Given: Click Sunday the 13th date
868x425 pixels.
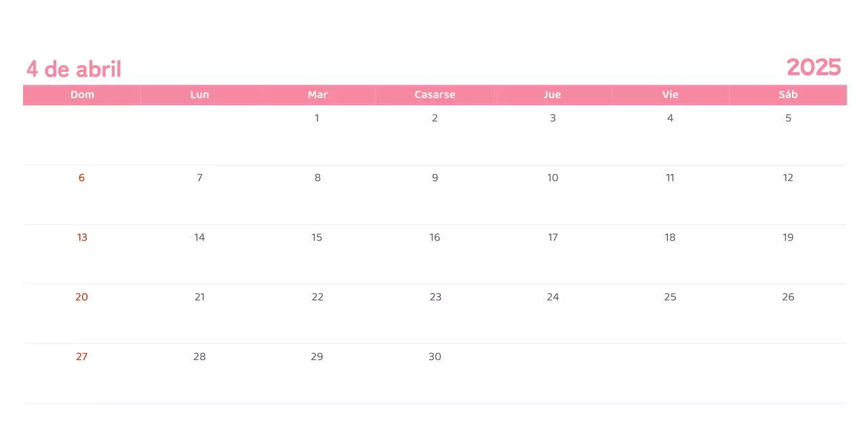Looking at the screenshot, I should (82, 237).
